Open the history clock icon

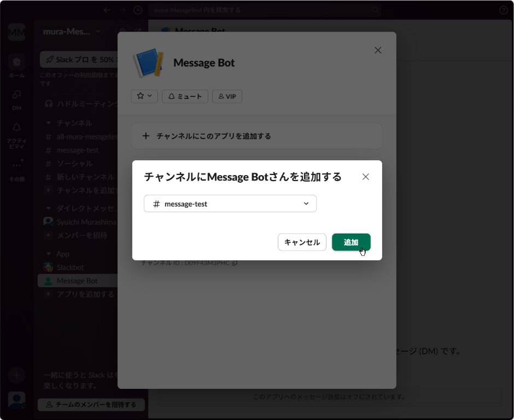(x=138, y=10)
